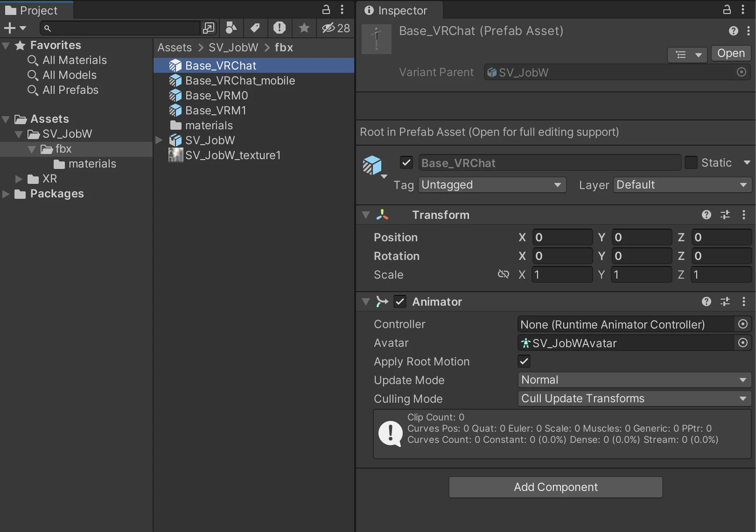This screenshot has width=756, height=532.
Task: Click the plus create asset button
Action: coord(15,28)
